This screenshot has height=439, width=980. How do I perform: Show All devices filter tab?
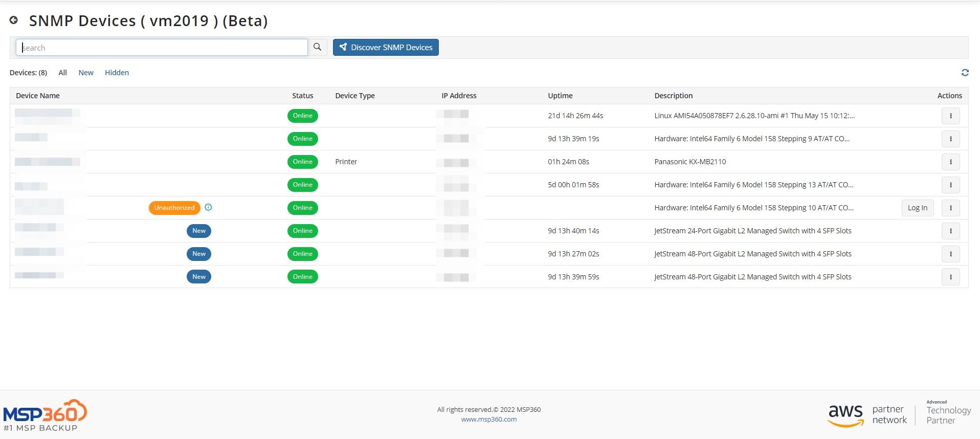[x=62, y=73]
